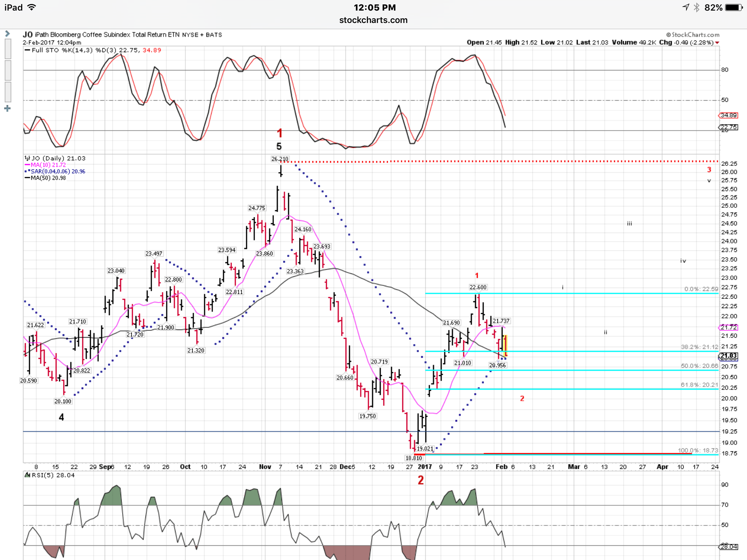Click the 18.810 low price label
747x560 pixels.
pos(413,458)
